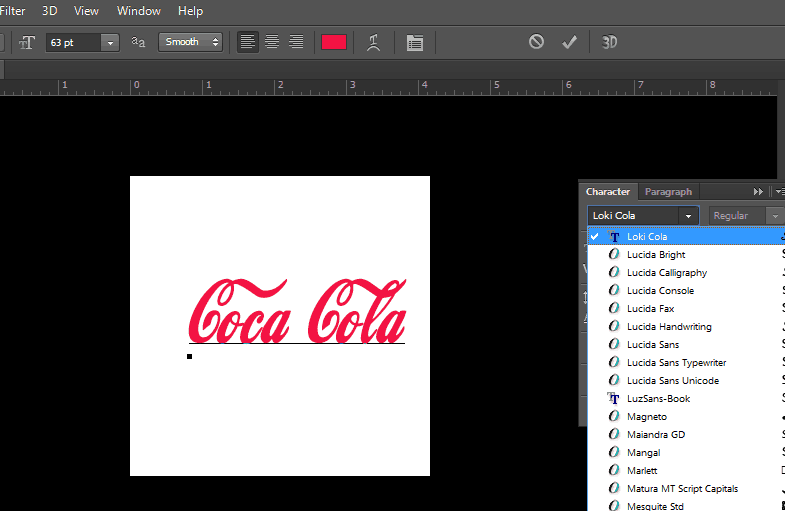The image size is (785, 511).
Task: Enable right align text
Action: tap(296, 42)
